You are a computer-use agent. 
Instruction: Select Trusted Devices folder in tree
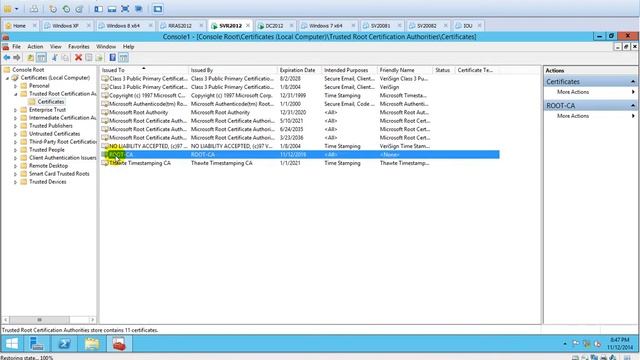(x=47, y=182)
